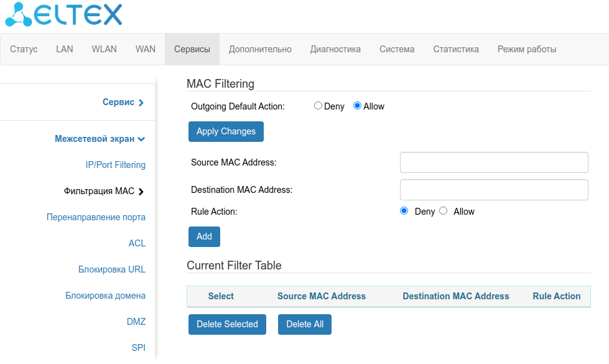Click the ELTEX logo icon
This screenshot has width=609, height=364.
click(19, 15)
